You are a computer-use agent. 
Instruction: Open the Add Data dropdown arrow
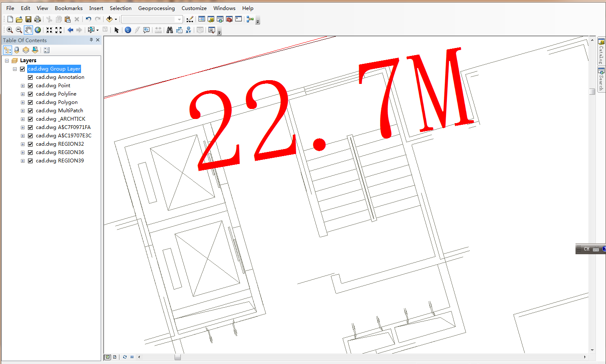tap(116, 19)
